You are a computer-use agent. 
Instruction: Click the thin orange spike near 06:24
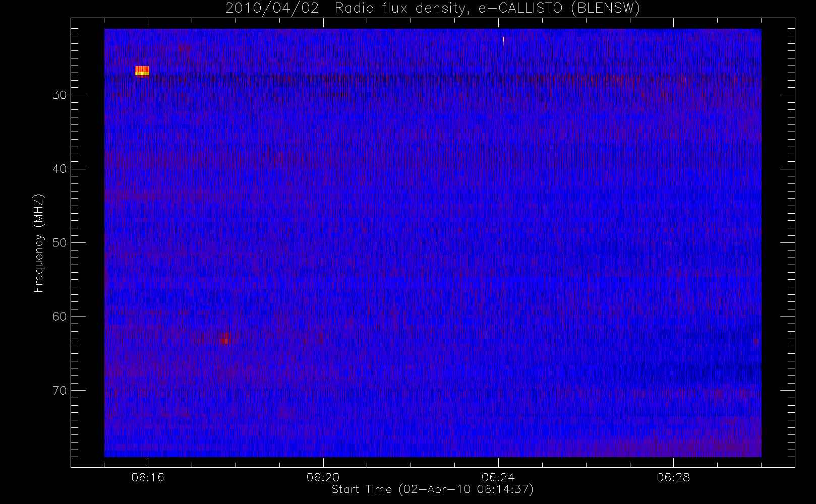point(503,41)
